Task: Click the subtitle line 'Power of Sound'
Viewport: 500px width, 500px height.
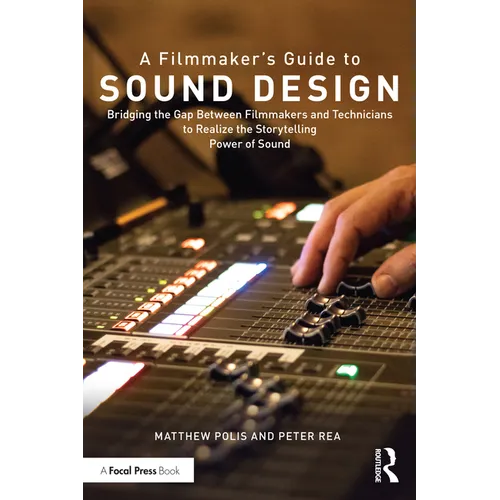Action: (x=250, y=144)
